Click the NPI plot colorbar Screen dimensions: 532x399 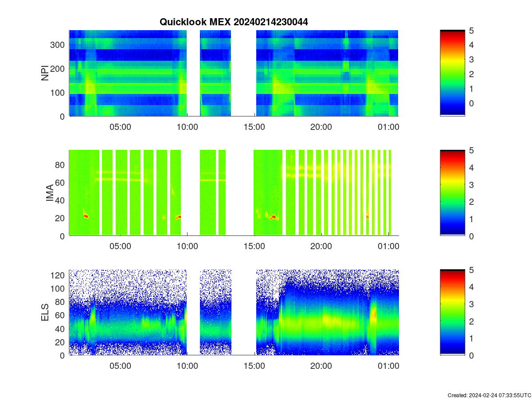click(452, 73)
